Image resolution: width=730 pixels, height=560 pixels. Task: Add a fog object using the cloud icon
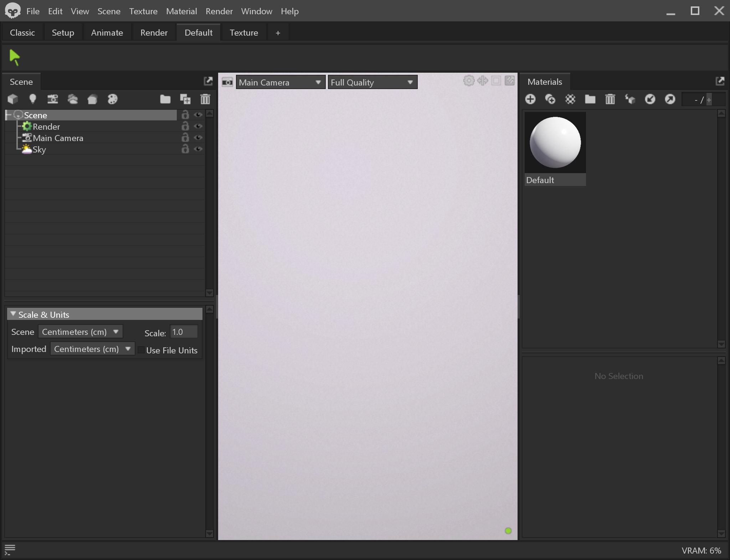pos(73,99)
